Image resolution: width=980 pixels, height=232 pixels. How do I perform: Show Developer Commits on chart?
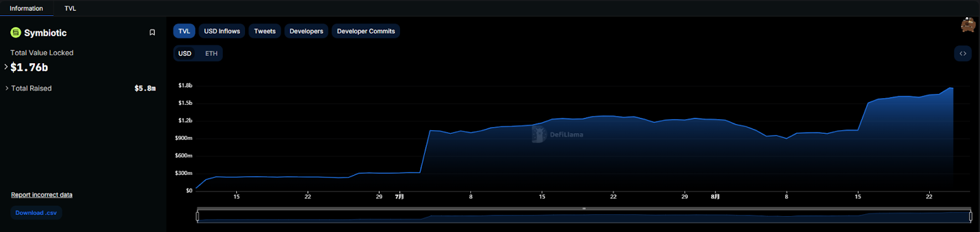[366, 31]
